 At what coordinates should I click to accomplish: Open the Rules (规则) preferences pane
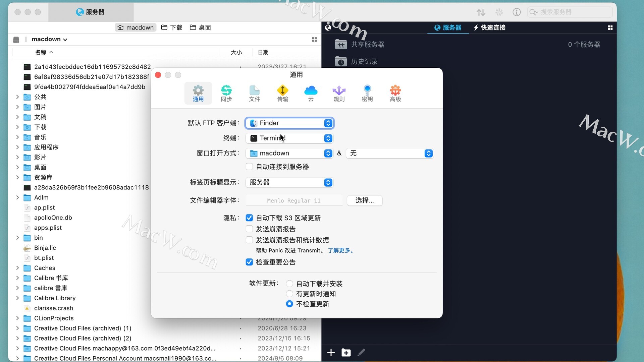[339, 93]
